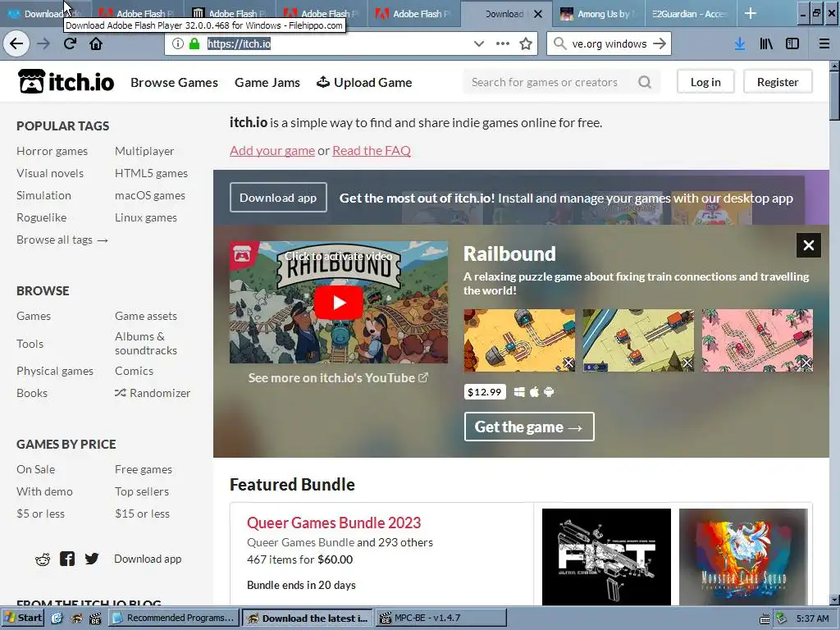This screenshot has height=630, width=840.
Task: Open the browser home page icon
Action: [x=96, y=44]
